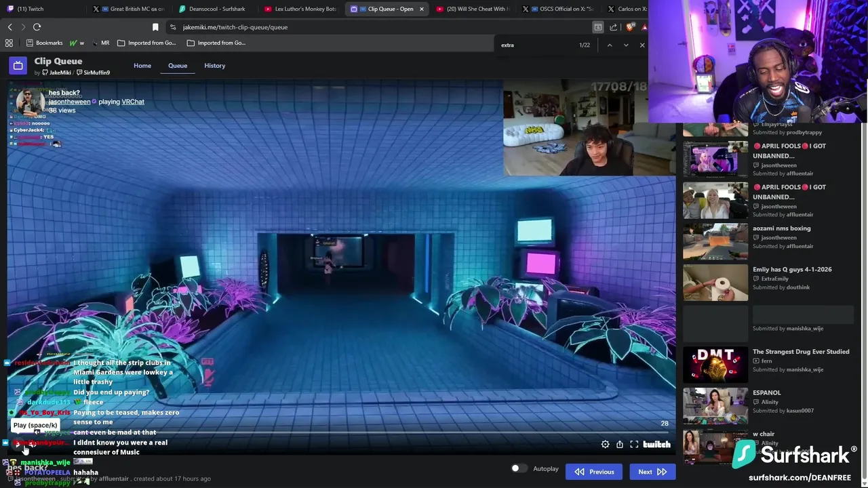Image resolution: width=868 pixels, height=488 pixels.
Task: Play the clip with the play button
Action: (18, 444)
